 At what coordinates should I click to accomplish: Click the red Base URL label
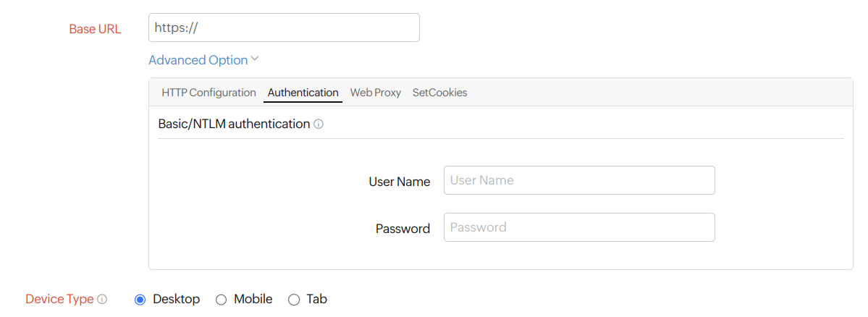click(95, 29)
